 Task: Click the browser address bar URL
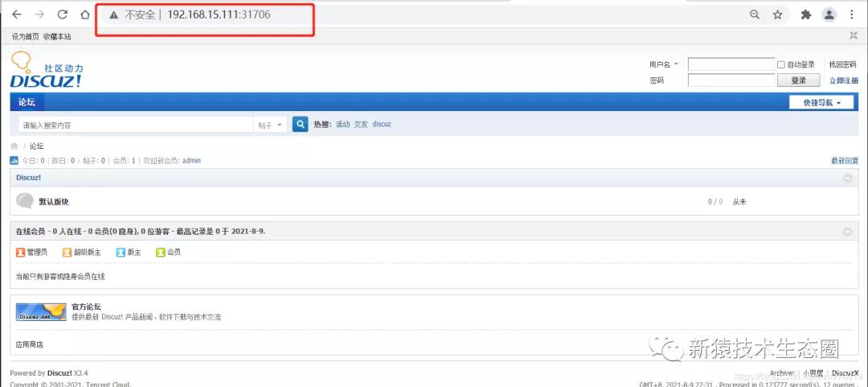(218, 15)
